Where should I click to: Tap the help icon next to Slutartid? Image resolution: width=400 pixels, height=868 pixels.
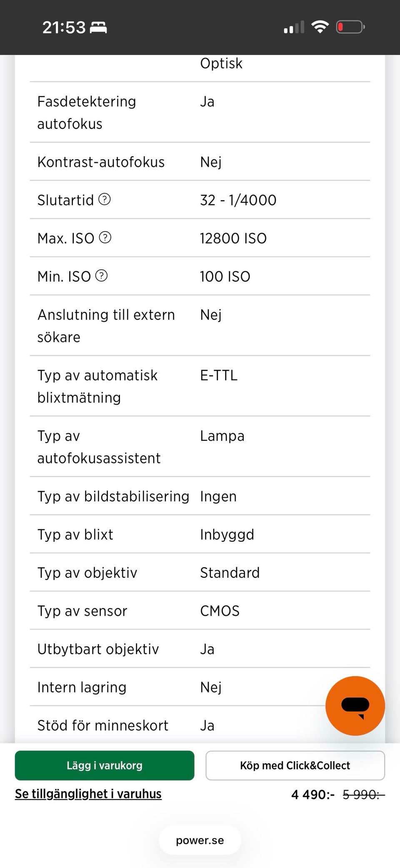click(105, 199)
